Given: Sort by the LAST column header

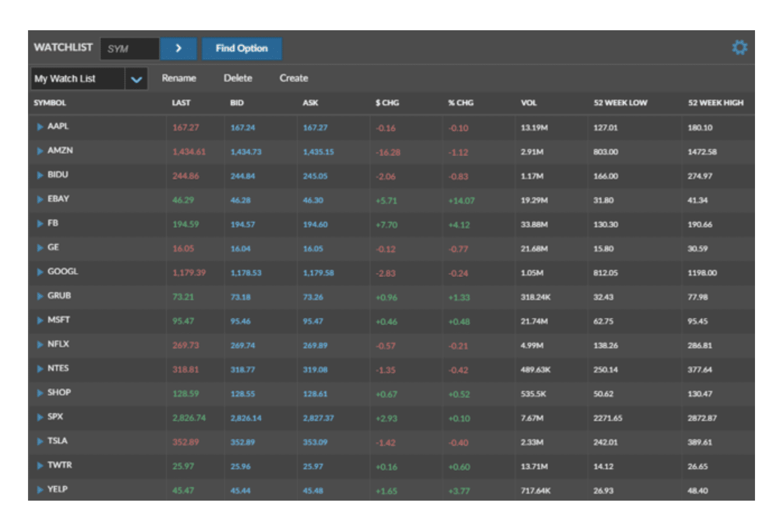Looking at the screenshot, I should (x=181, y=103).
